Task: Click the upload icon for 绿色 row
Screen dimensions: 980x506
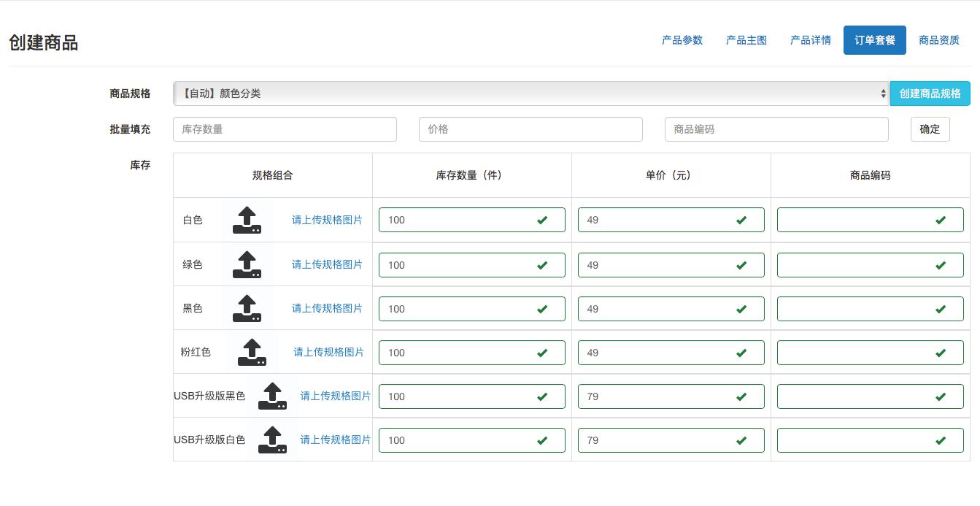Action: point(247,264)
